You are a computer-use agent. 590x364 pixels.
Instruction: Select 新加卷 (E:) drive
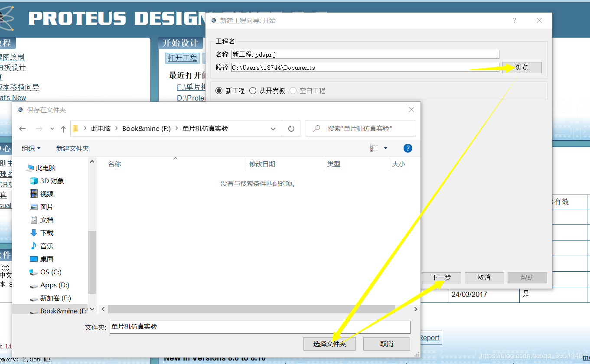point(50,298)
